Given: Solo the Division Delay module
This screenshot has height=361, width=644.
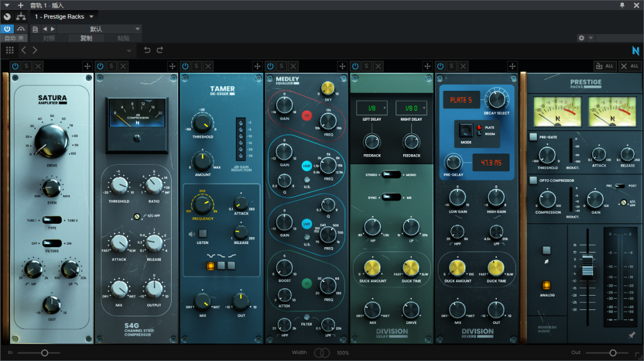Looking at the screenshot, I should click(x=367, y=66).
